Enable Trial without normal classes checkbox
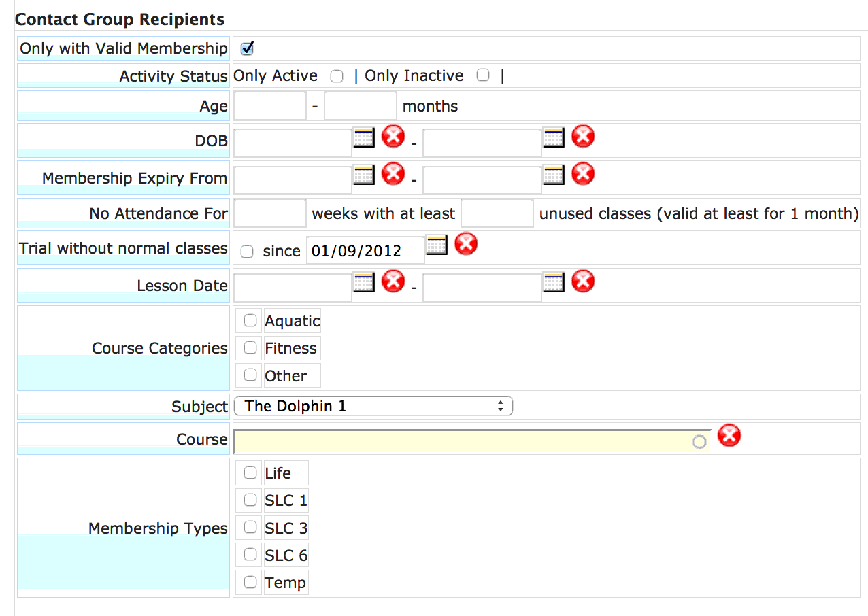Screen dimensions: 868x616 pos(247,252)
